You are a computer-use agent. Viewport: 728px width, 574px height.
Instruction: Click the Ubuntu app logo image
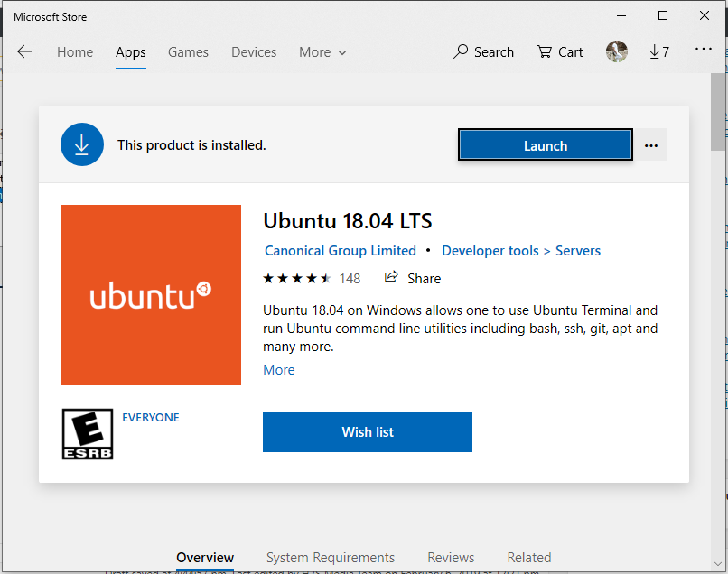point(151,295)
